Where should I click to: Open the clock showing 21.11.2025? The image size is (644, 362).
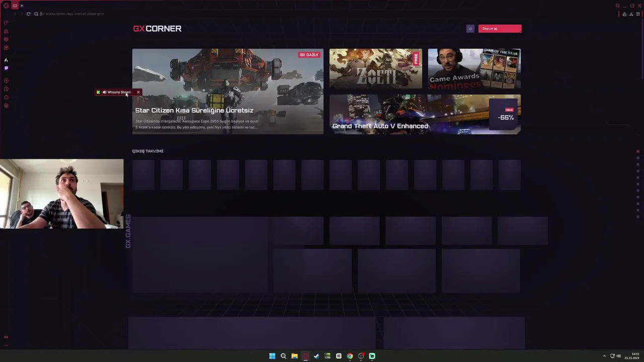[632, 356]
